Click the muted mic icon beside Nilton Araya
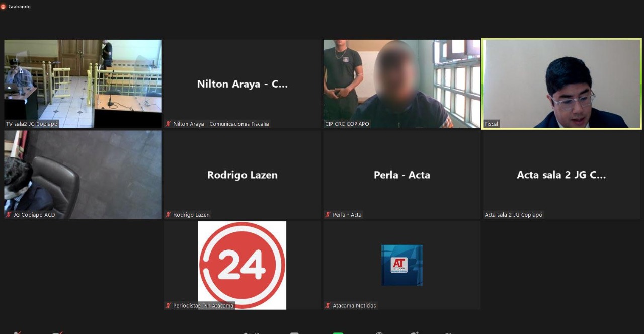The width and height of the screenshot is (644, 334). pyautogui.click(x=169, y=124)
